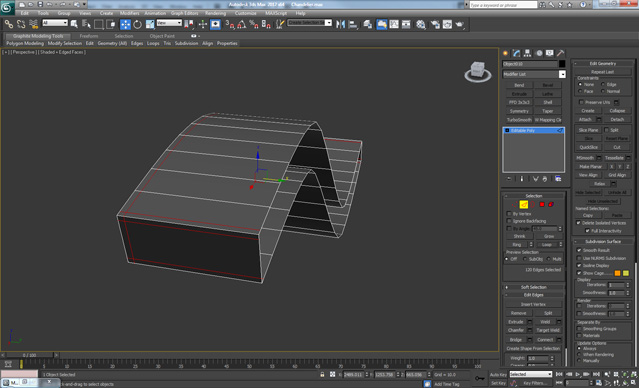The width and height of the screenshot is (639, 388).
Task: Open the reference coordinate system View dropdown
Action: click(x=169, y=23)
